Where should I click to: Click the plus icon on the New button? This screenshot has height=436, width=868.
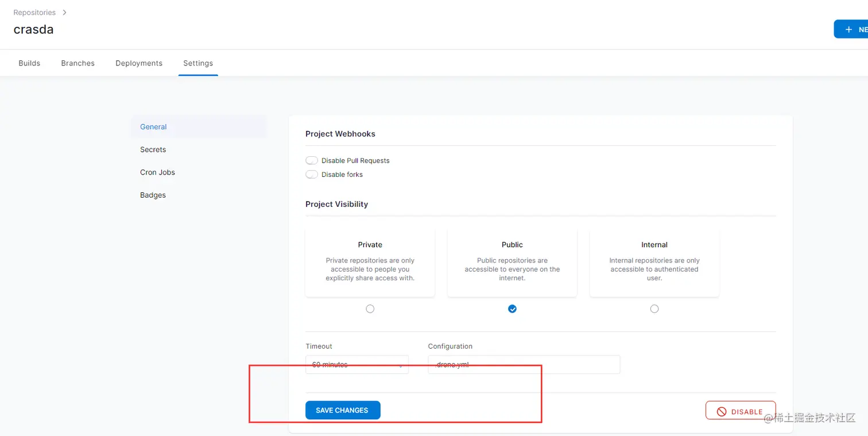click(x=848, y=29)
